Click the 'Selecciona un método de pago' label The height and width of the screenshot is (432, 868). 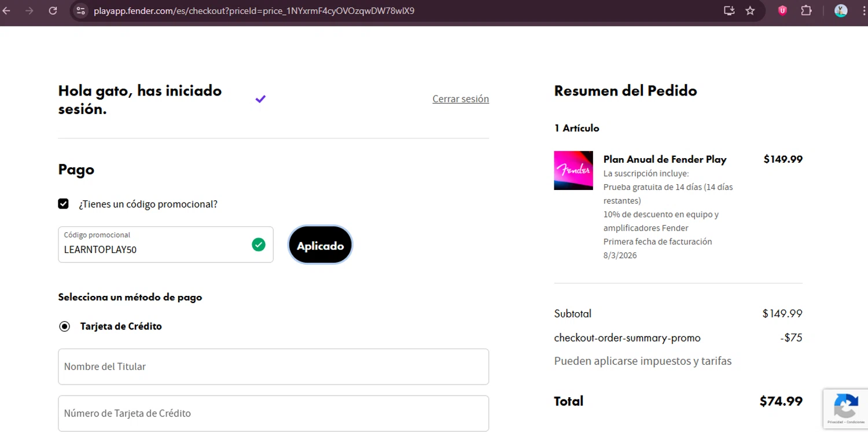(x=130, y=297)
